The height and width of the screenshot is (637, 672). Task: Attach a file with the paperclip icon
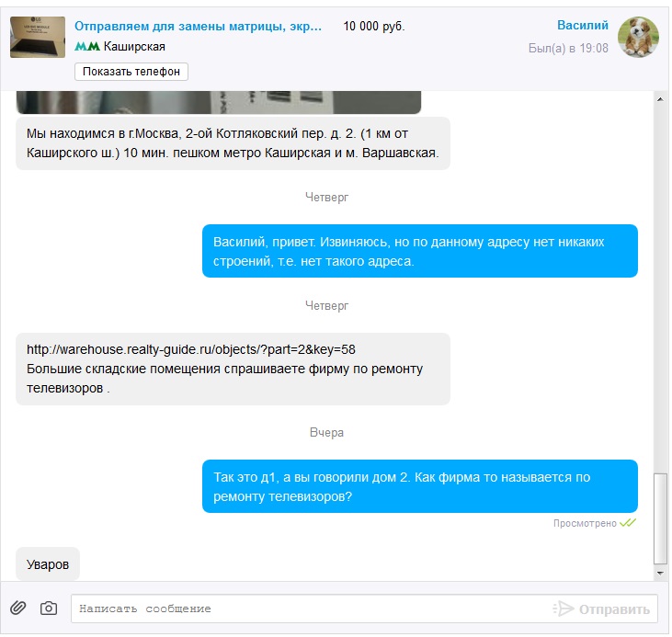[x=18, y=608]
